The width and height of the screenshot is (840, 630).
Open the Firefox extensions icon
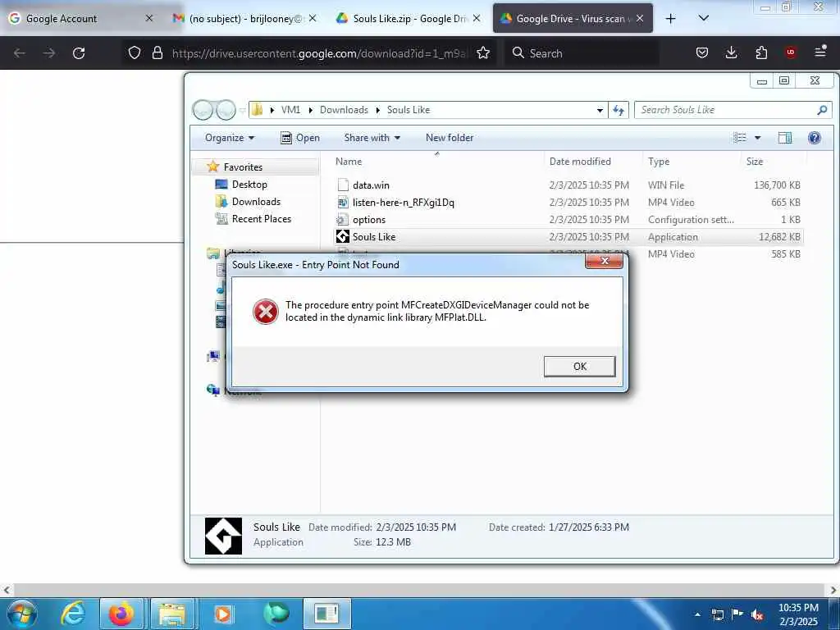[761, 53]
